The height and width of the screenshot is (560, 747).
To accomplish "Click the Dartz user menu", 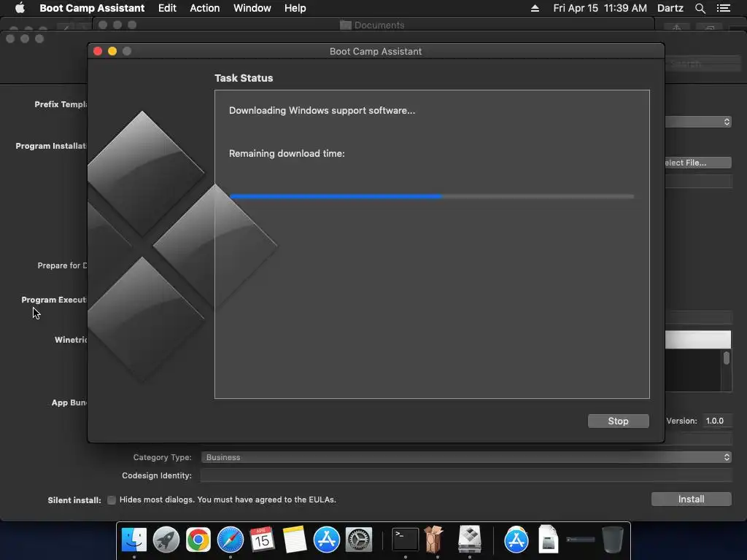I will point(670,8).
